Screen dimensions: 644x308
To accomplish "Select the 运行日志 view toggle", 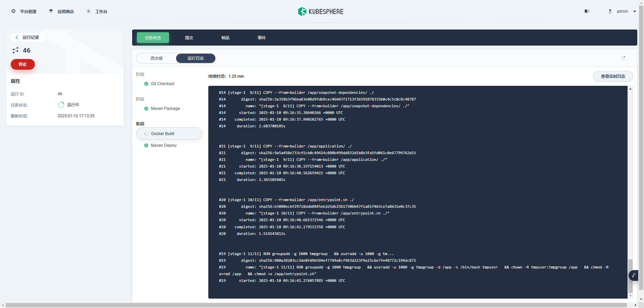I will point(196,58).
